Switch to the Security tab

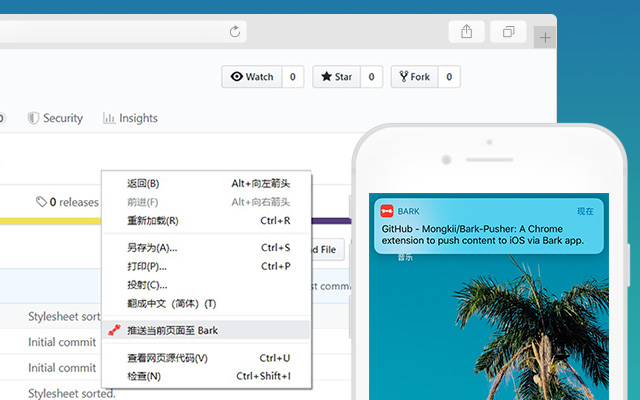[x=55, y=118]
